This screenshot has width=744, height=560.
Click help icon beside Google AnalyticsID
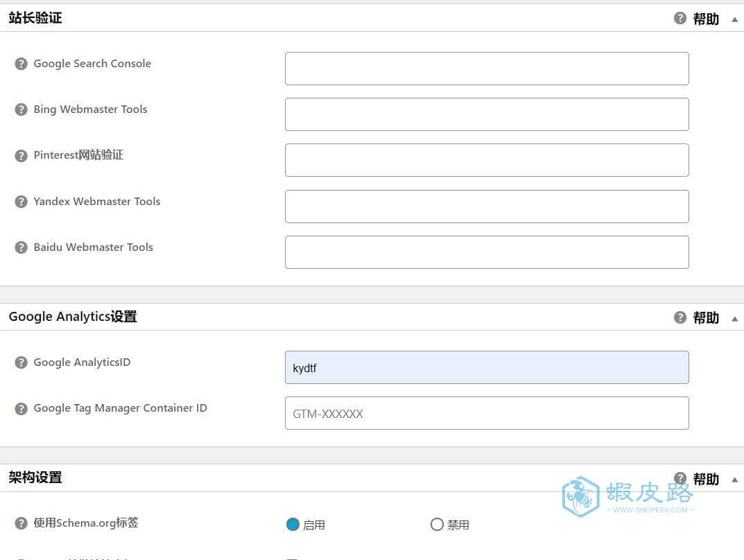(21, 362)
